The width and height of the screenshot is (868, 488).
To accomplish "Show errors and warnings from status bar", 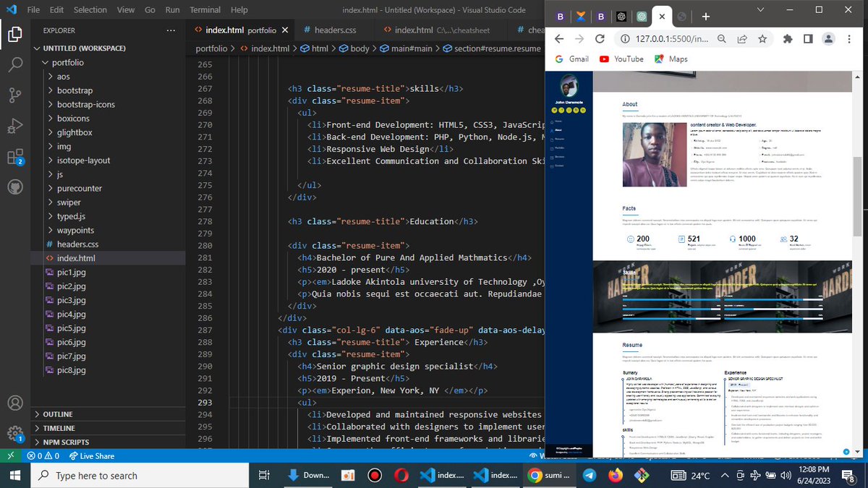I will [43, 456].
